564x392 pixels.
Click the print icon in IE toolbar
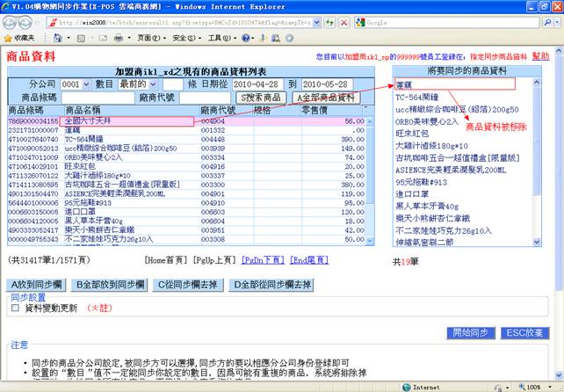click(120, 39)
